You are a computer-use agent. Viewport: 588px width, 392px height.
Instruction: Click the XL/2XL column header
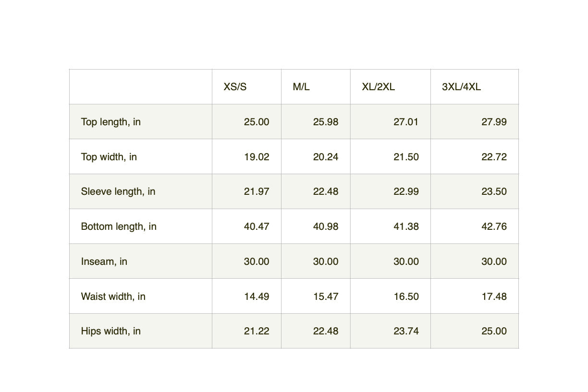point(378,87)
